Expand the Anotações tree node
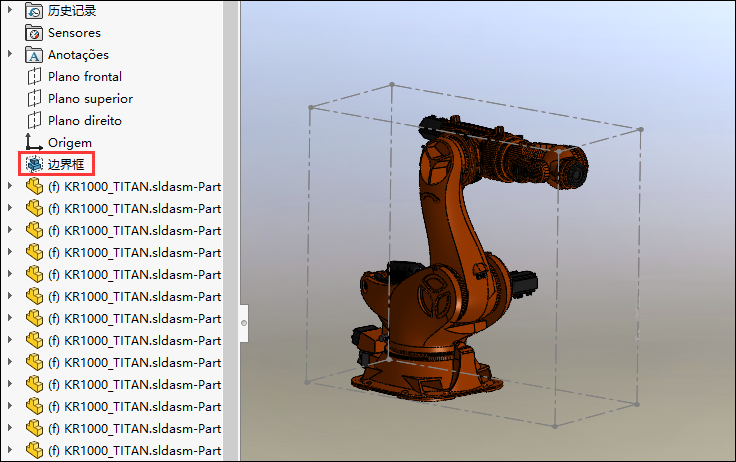 pyautogui.click(x=10, y=55)
